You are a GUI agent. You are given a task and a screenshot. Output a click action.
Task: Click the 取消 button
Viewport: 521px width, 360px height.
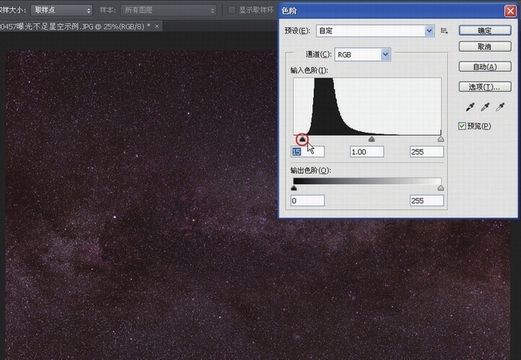tap(485, 46)
